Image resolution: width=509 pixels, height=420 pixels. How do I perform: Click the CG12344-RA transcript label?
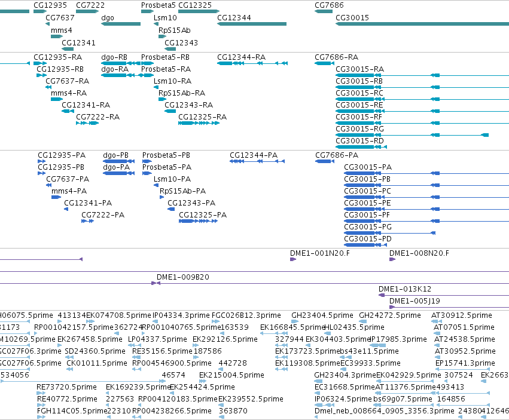(241, 57)
